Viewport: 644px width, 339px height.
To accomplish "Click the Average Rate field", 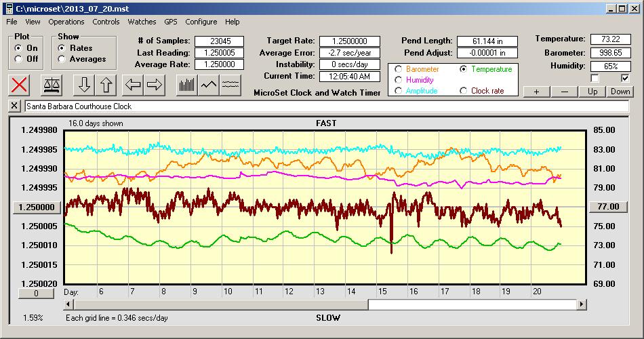I will coord(220,64).
